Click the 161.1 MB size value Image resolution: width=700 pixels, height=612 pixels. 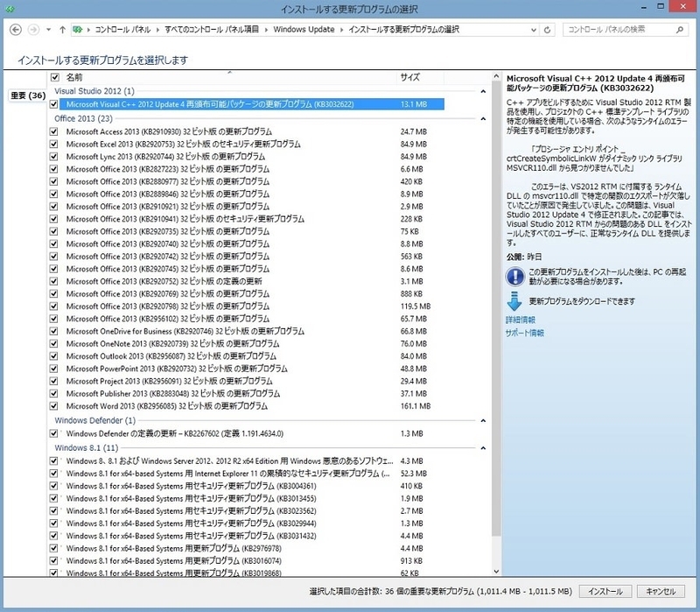pos(415,406)
